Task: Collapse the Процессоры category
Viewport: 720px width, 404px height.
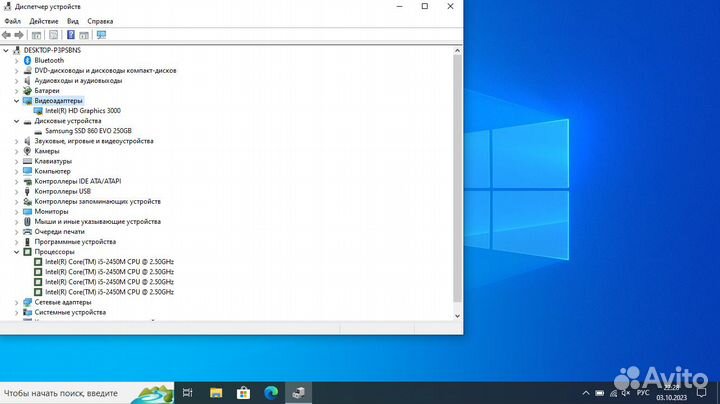Action: click(16, 251)
